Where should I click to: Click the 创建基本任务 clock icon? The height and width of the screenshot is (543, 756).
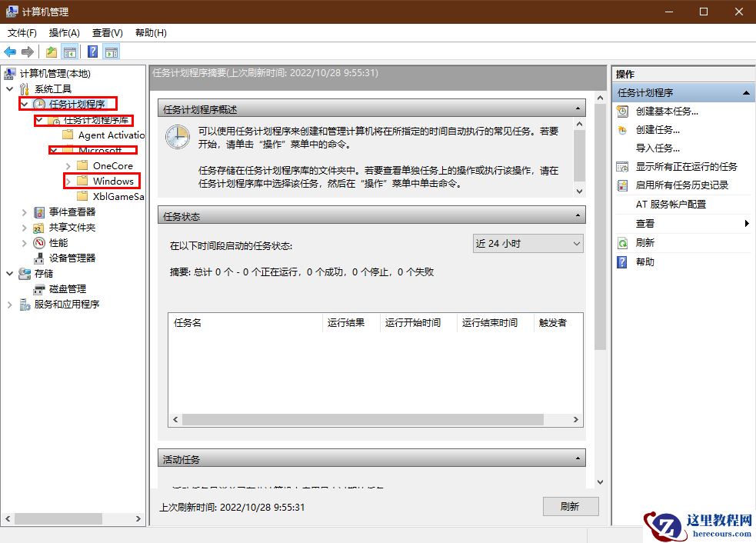622,111
